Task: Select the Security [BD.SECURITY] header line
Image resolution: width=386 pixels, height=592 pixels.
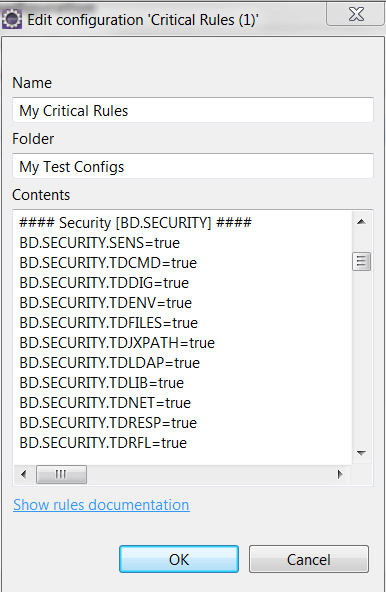Action: click(x=135, y=223)
